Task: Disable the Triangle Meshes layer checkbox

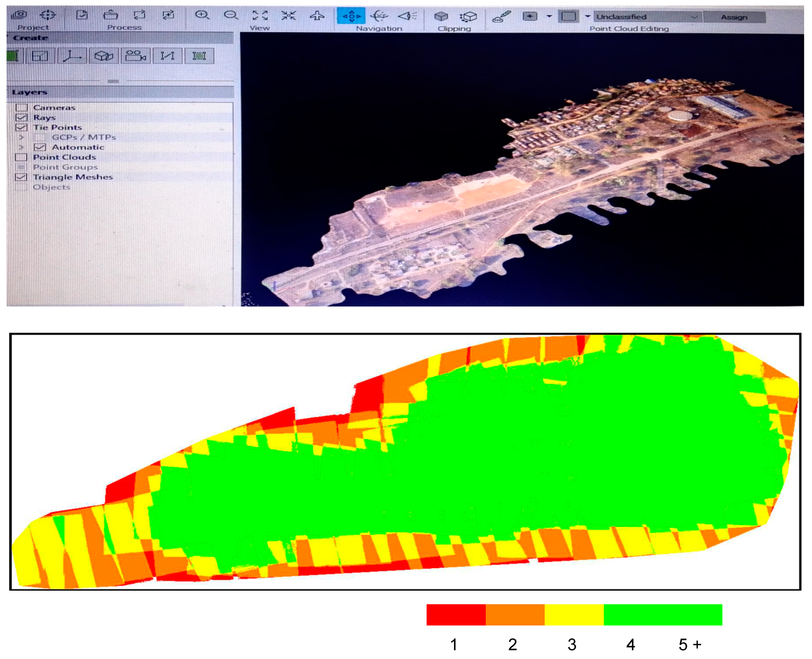Action: [x=21, y=177]
